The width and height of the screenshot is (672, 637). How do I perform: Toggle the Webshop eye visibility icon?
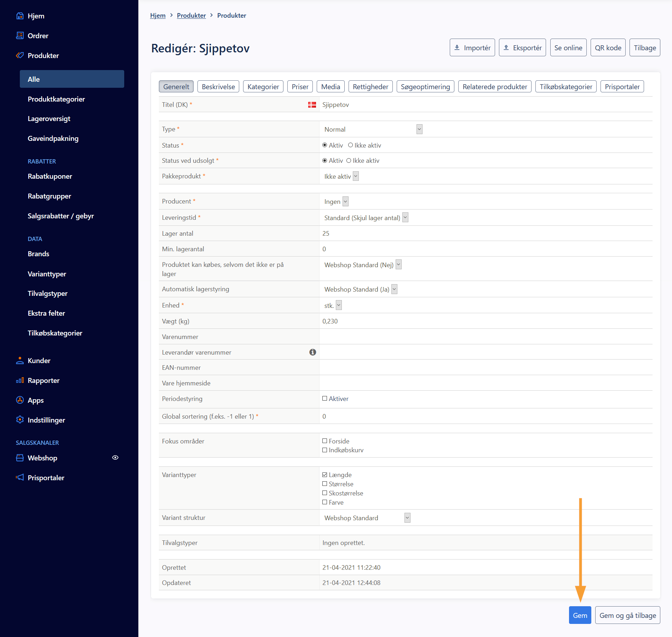[115, 458]
